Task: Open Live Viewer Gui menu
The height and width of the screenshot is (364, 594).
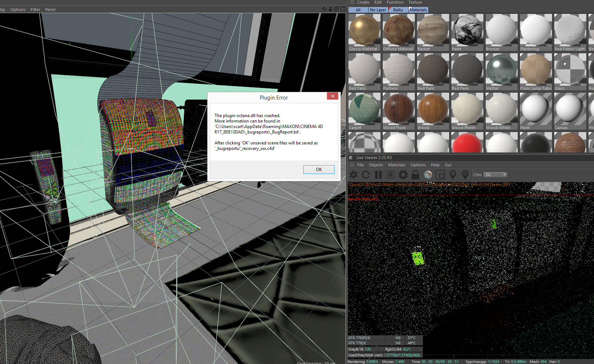Action: pyautogui.click(x=448, y=165)
